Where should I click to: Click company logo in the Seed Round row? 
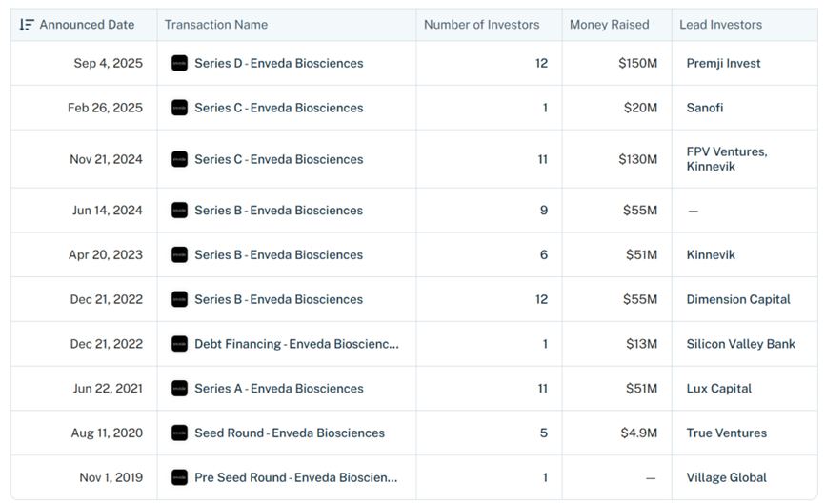[x=179, y=433]
